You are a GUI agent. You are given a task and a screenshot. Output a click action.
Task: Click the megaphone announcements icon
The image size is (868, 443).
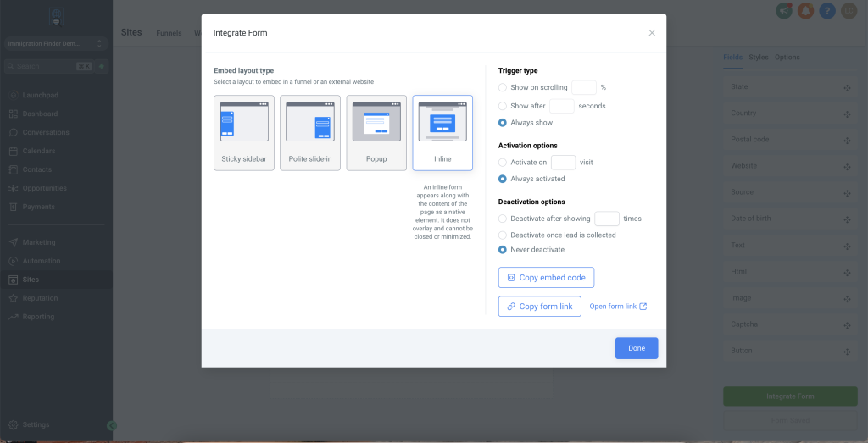(784, 11)
